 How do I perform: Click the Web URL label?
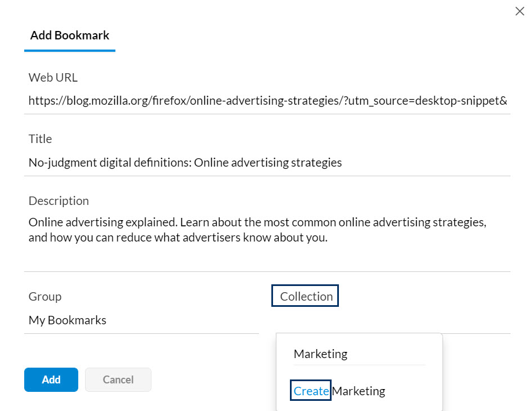point(53,77)
